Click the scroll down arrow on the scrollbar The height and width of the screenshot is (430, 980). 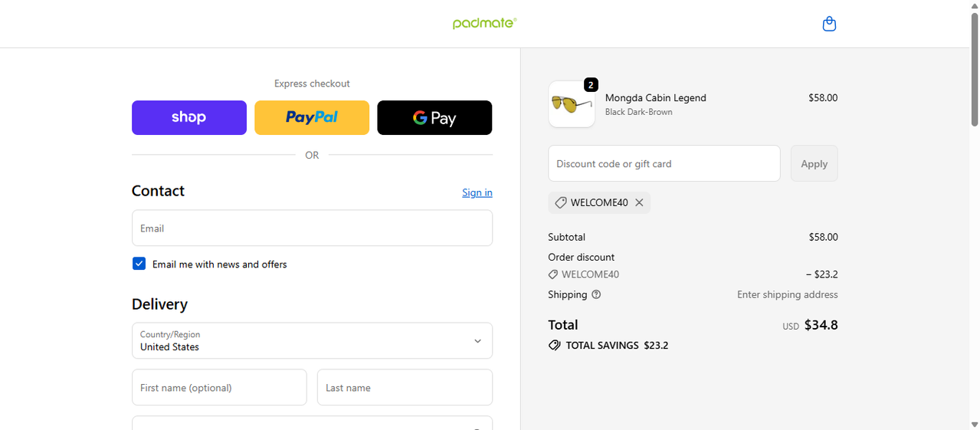tap(975, 424)
